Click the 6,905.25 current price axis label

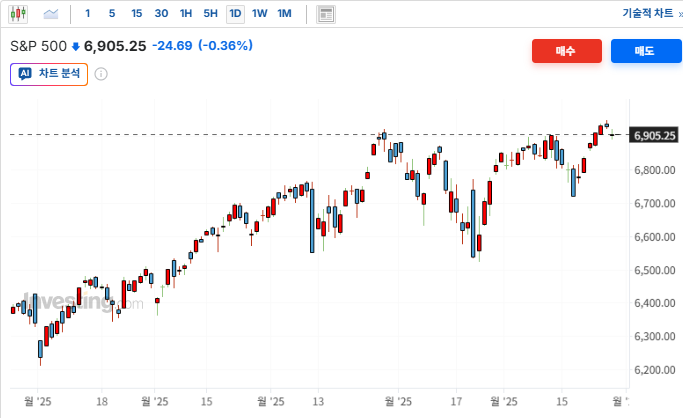pos(654,135)
